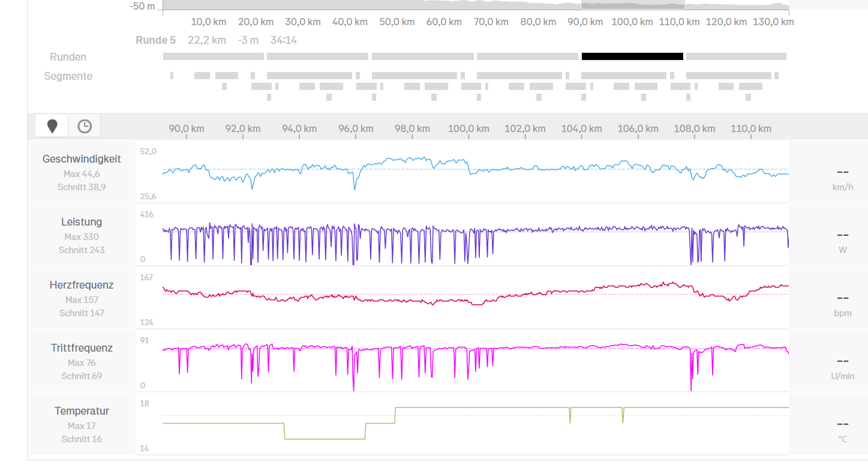The height and width of the screenshot is (468, 868).
Task: Click the Runden row label
Action: coord(68,57)
